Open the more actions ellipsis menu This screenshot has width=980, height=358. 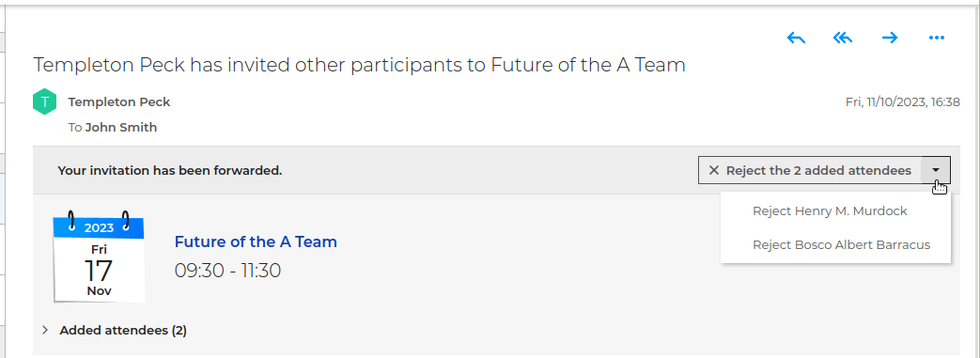pos(936,39)
